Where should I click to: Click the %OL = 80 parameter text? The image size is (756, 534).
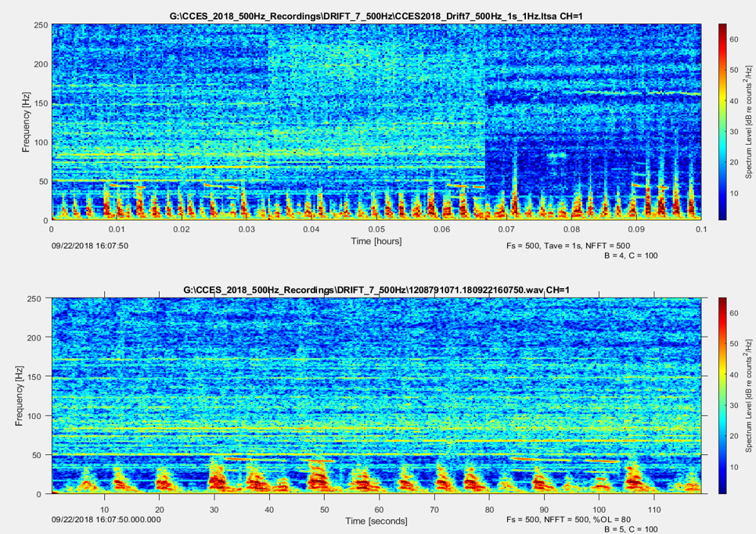603,519
